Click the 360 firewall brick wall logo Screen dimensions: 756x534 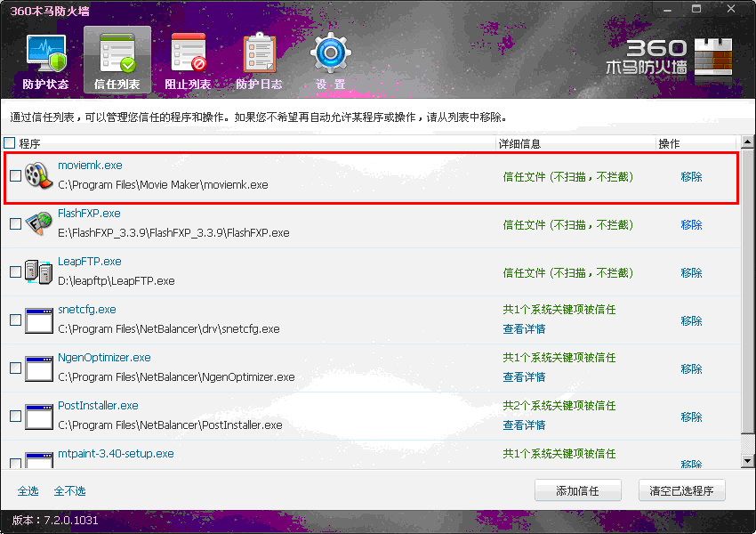(x=713, y=56)
